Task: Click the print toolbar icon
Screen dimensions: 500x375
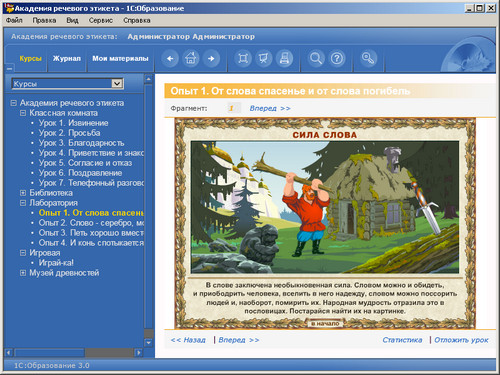Action: (x=284, y=59)
